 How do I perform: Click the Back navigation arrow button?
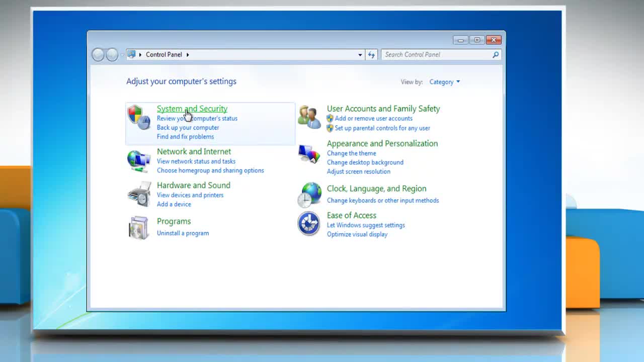(x=98, y=54)
